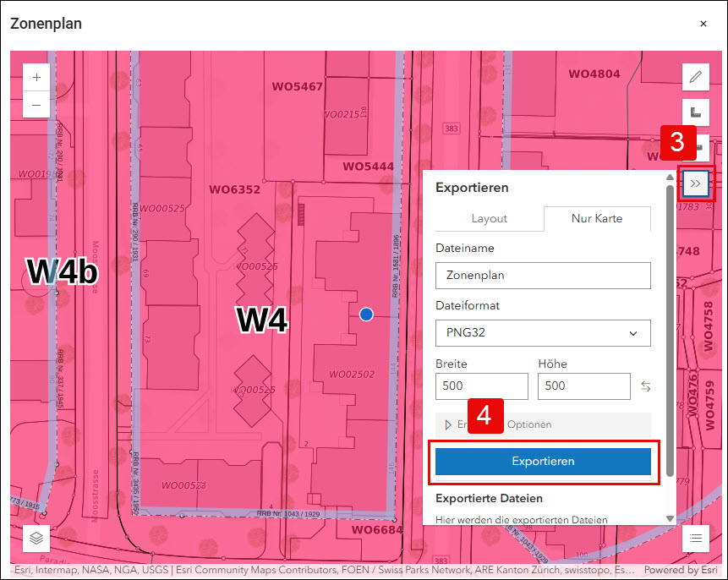Image resolution: width=728 pixels, height=580 pixels.
Task: Click the export panel's scroll-down arrow
Action: coord(670,519)
